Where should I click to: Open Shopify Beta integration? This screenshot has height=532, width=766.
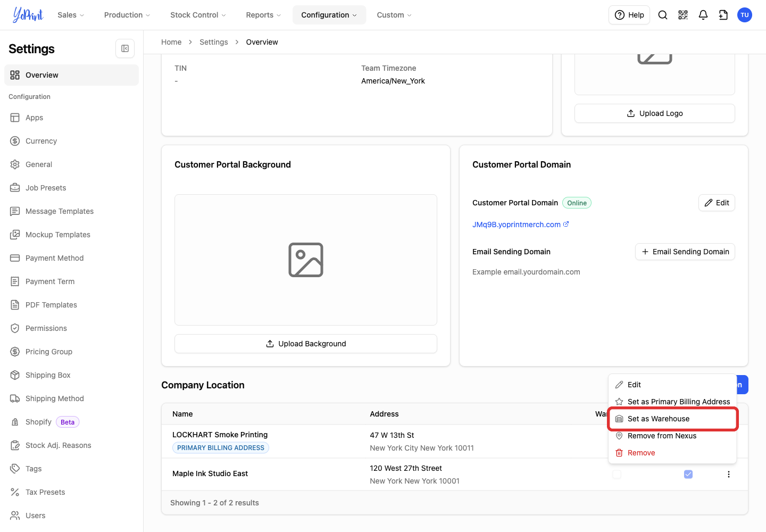[x=71, y=422]
